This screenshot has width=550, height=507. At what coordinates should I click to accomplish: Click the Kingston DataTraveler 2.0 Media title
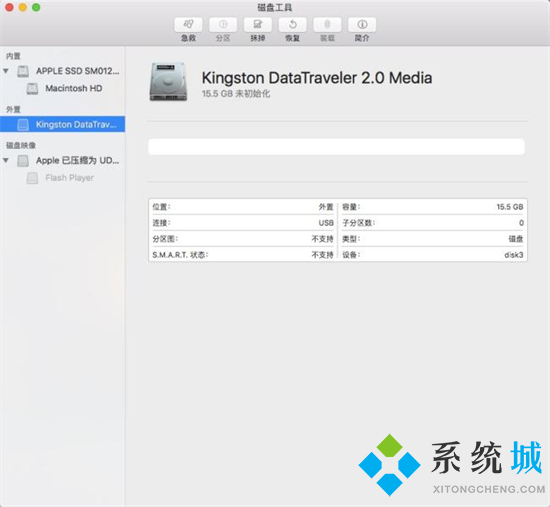317,78
